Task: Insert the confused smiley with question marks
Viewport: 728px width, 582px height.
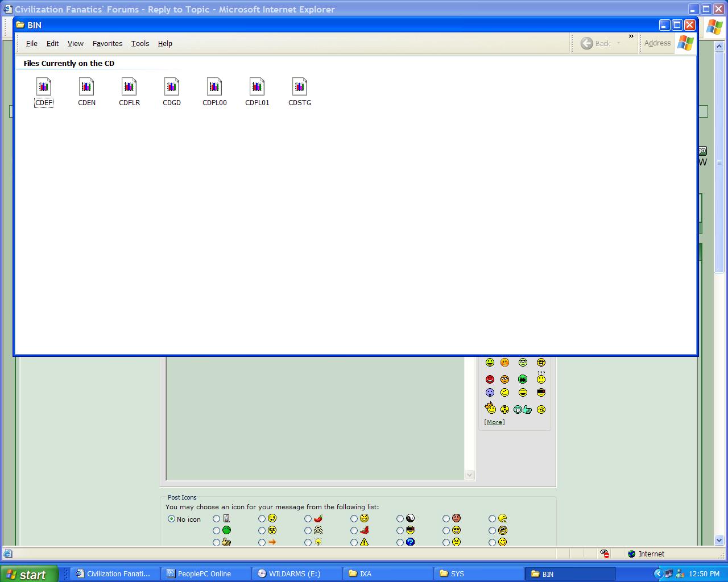Action: coord(541,377)
